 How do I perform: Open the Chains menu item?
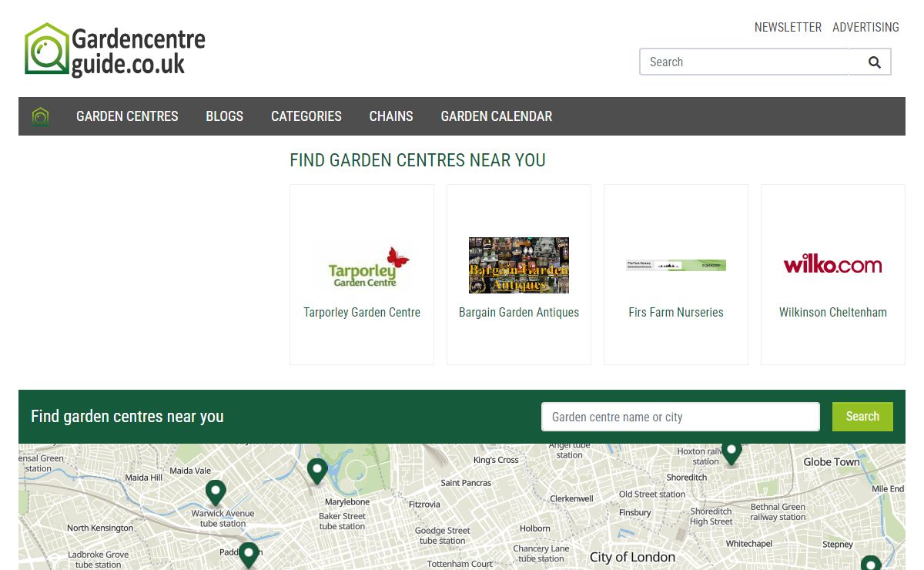391,116
